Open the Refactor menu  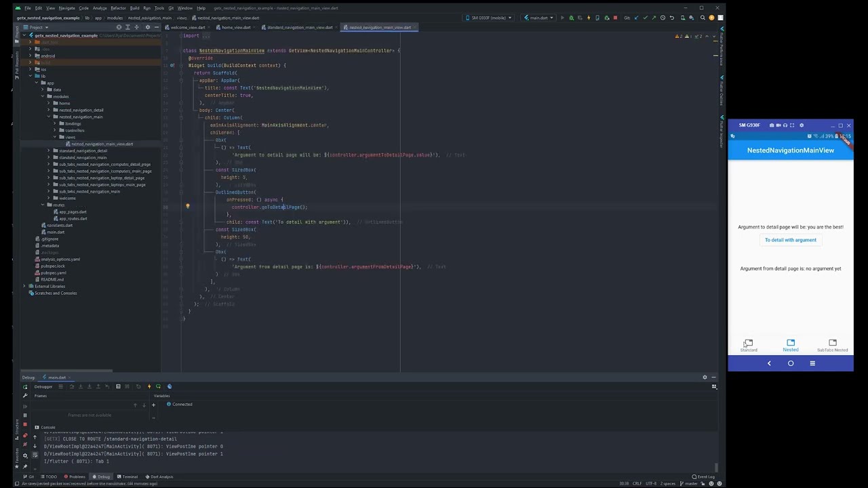(x=118, y=8)
